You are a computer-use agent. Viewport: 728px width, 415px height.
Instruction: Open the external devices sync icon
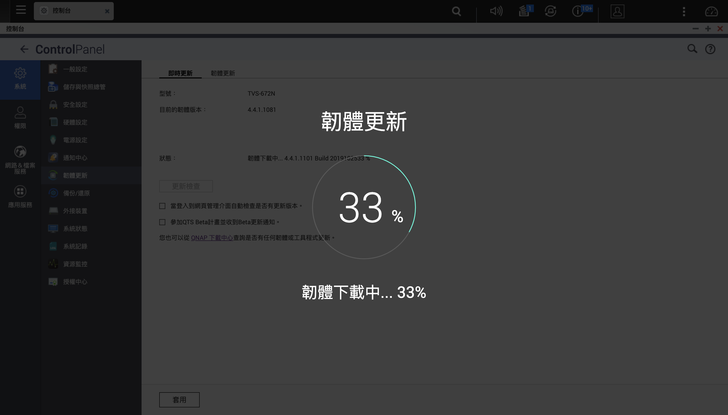(x=551, y=11)
